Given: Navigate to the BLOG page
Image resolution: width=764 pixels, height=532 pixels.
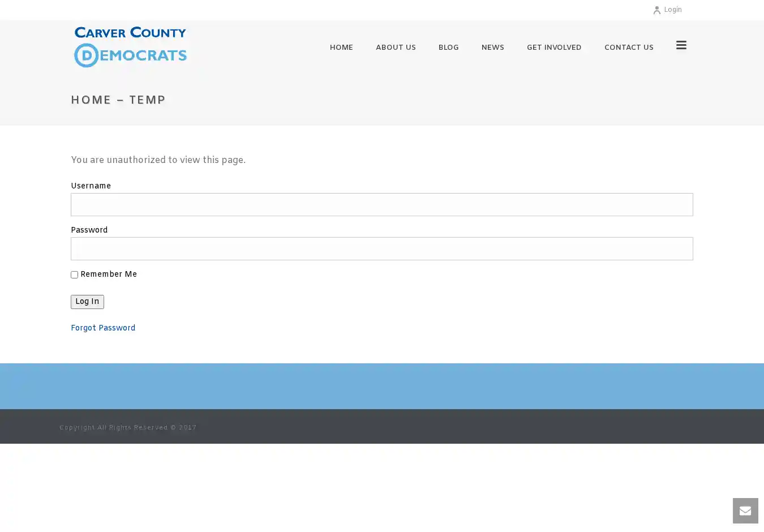Looking at the screenshot, I should [448, 48].
